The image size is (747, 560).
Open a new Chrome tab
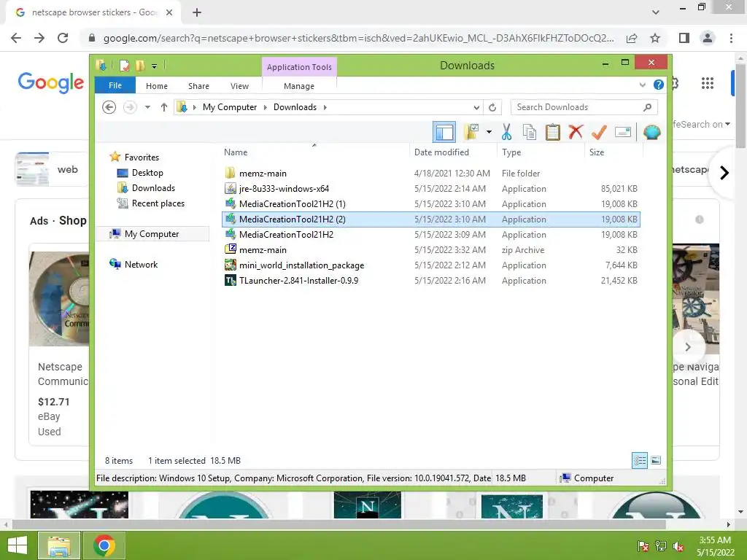[x=197, y=13]
